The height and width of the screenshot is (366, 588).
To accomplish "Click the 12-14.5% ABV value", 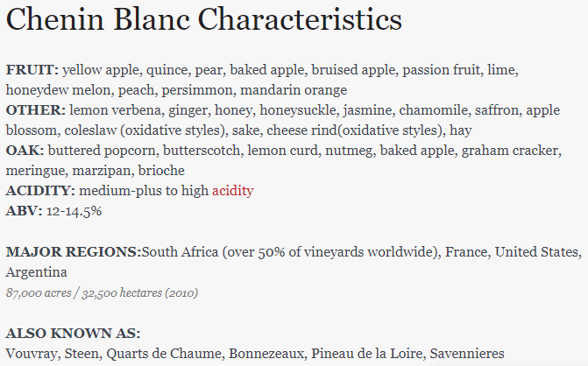I will point(74,210).
